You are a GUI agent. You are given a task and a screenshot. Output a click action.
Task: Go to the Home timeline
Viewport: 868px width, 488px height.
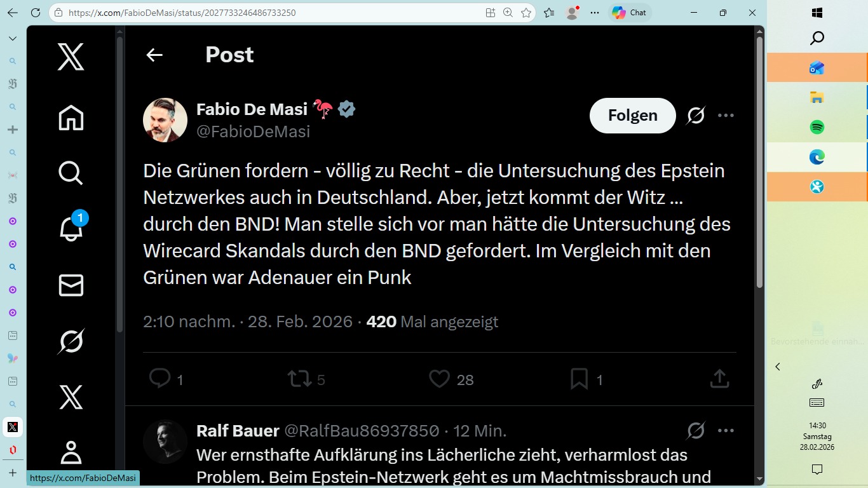pos(70,118)
